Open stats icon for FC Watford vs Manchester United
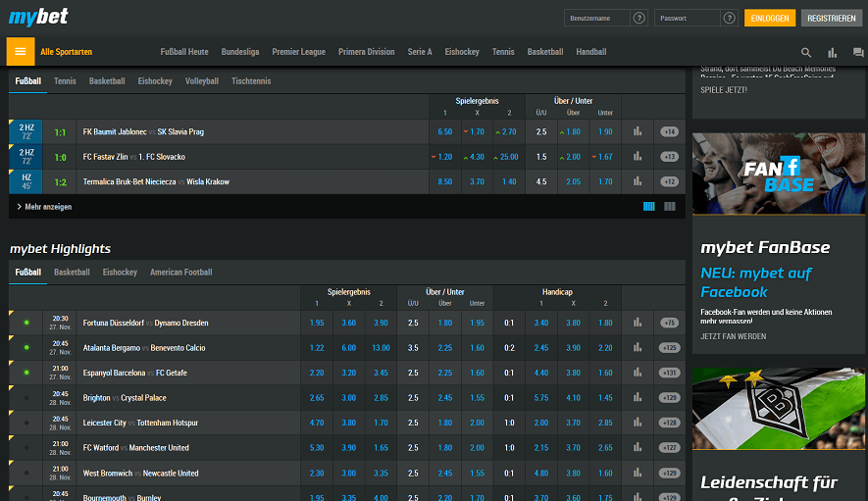This screenshot has width=868, height=501. coord(638,447)
